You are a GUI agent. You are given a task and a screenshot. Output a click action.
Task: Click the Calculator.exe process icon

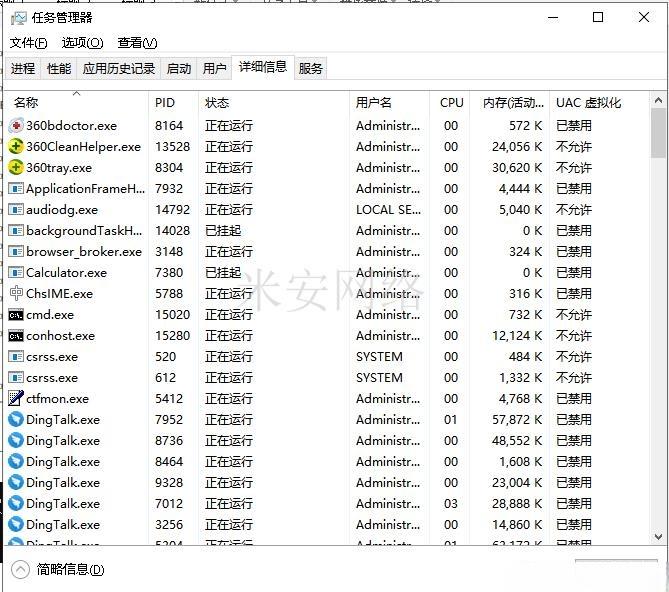click(x=16, y=273)
